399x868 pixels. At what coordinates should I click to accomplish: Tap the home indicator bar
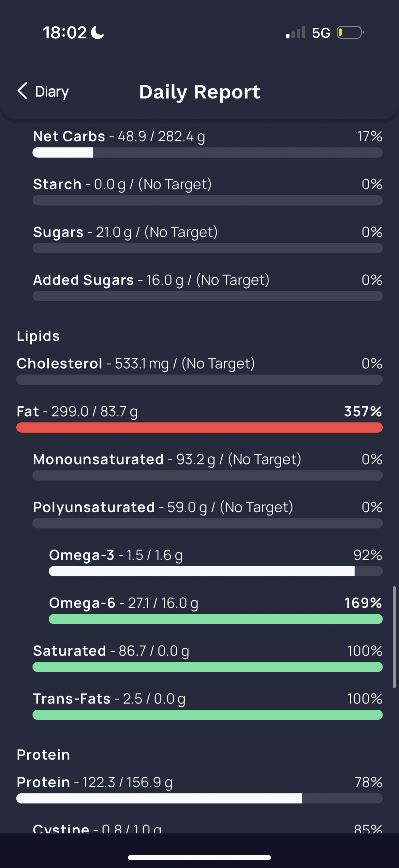[199, 857]
